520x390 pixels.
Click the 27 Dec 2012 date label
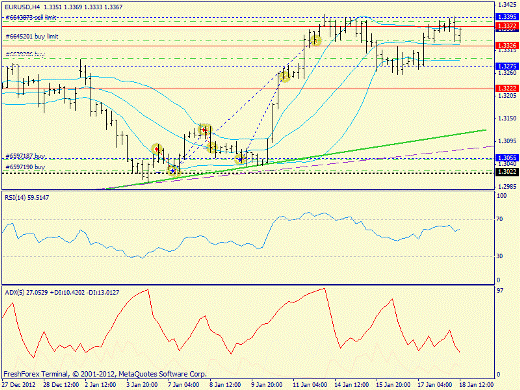click(19, 384)
